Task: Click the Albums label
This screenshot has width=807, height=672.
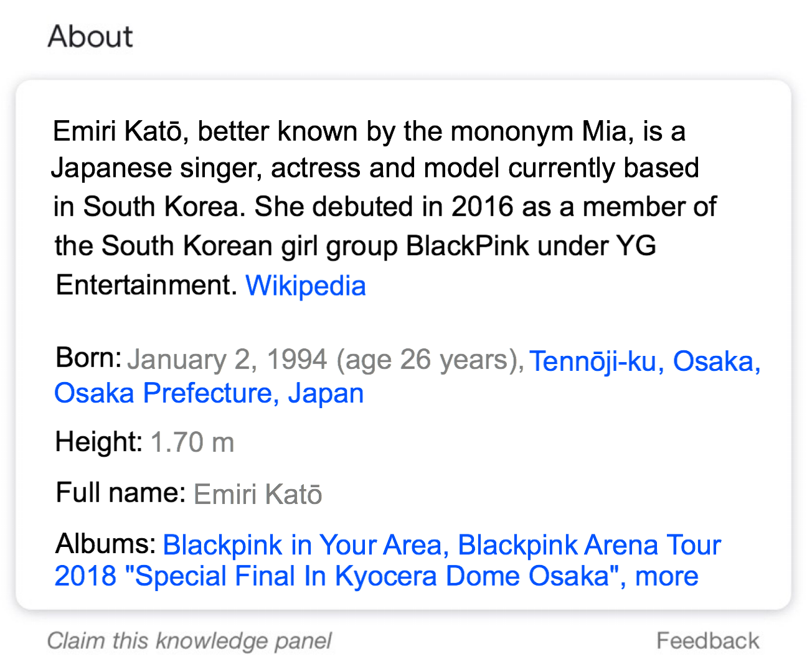Action: [106, 544]
